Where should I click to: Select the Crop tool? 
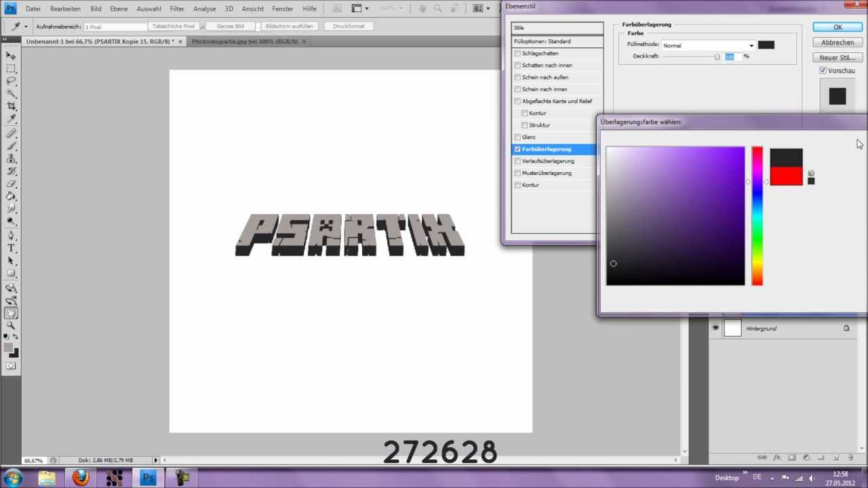11,106
